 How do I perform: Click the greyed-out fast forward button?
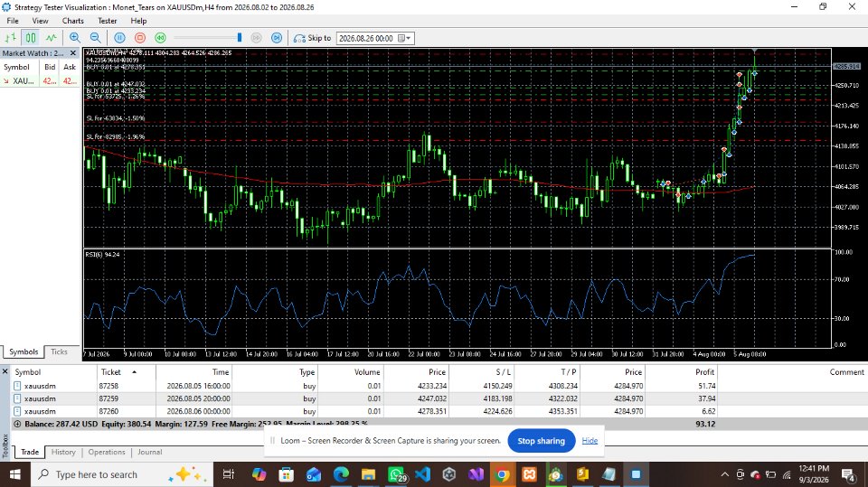tap(256, 38)
